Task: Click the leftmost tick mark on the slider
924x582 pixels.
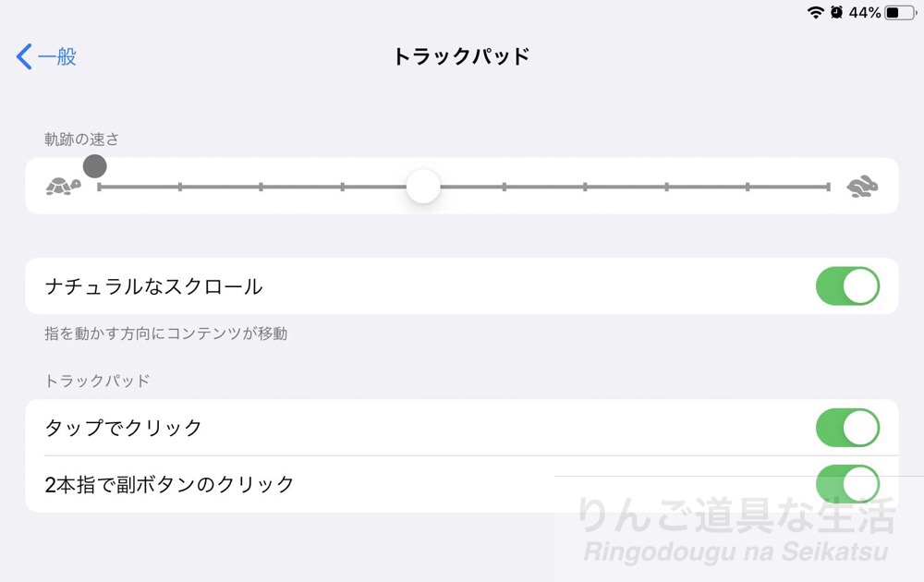Action: click(100, 187)
